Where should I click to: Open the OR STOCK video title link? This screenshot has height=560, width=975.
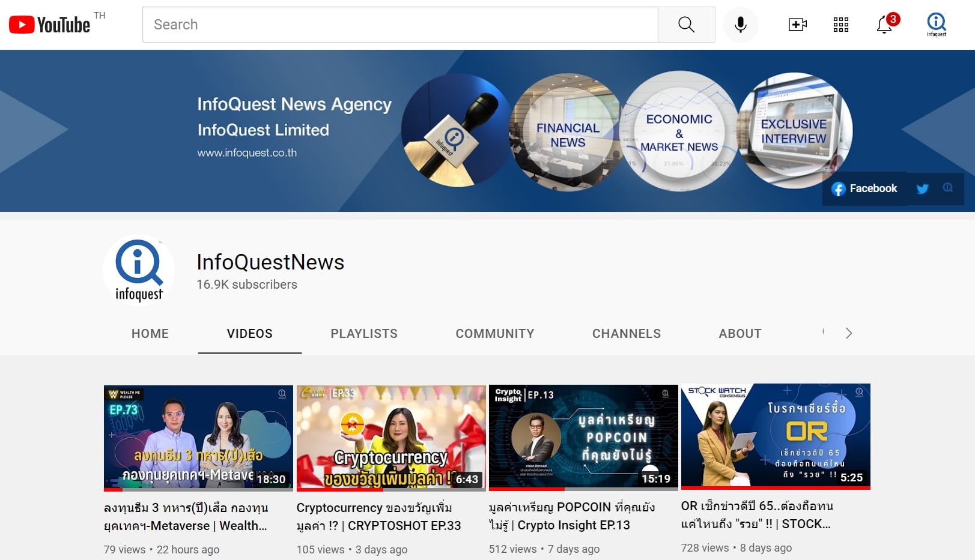point(757,515)
